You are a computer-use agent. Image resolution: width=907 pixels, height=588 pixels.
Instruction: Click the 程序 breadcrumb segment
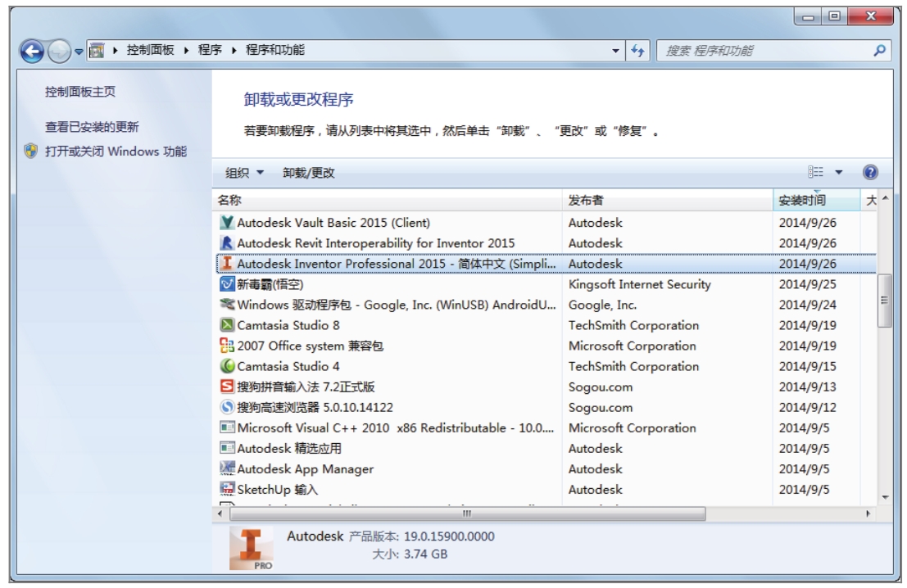coord(210,50)
